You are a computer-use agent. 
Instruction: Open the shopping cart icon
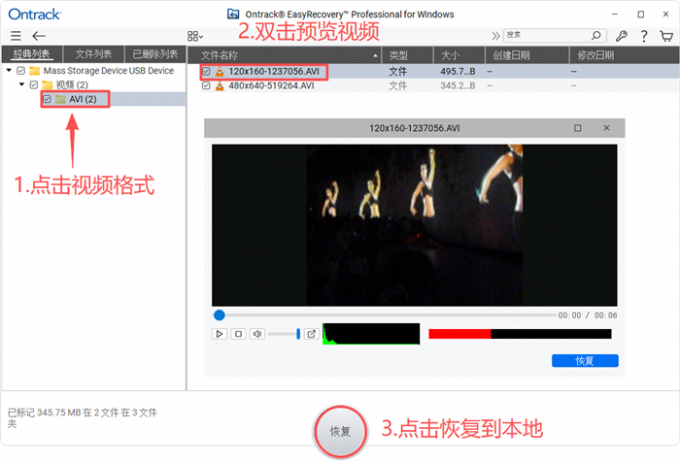(x=666, y=36)
